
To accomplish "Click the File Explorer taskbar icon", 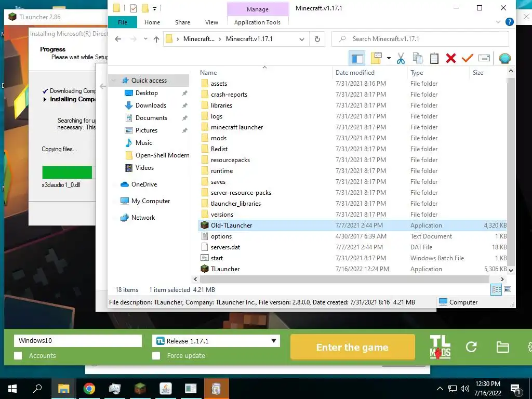I will pyautogui.click(x=63, y=389).
